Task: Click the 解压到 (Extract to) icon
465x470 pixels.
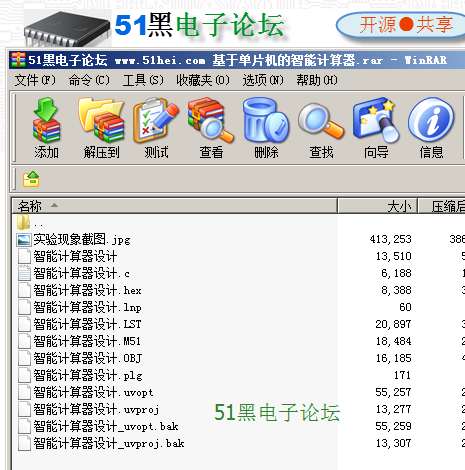Action: coord(101,120)
